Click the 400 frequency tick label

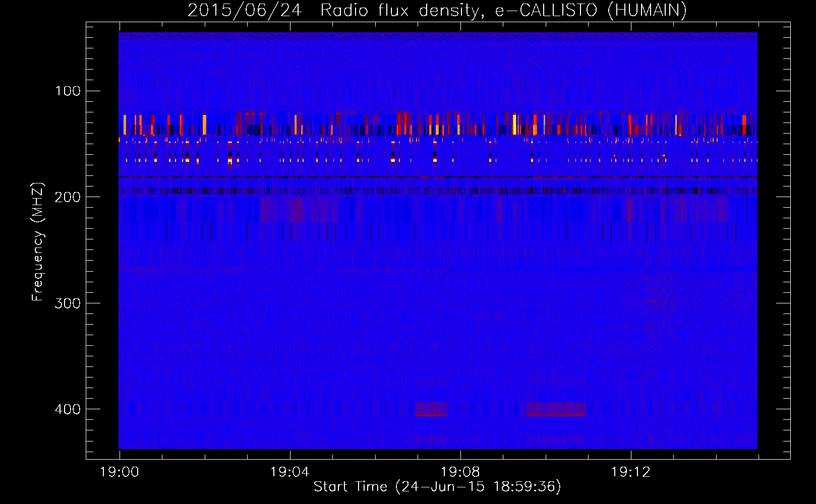tap(68, 409)
